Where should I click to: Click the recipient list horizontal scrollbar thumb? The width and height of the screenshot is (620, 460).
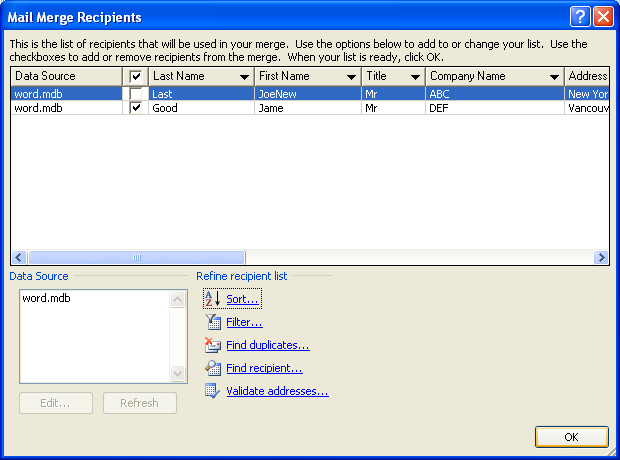click(137, 257)
